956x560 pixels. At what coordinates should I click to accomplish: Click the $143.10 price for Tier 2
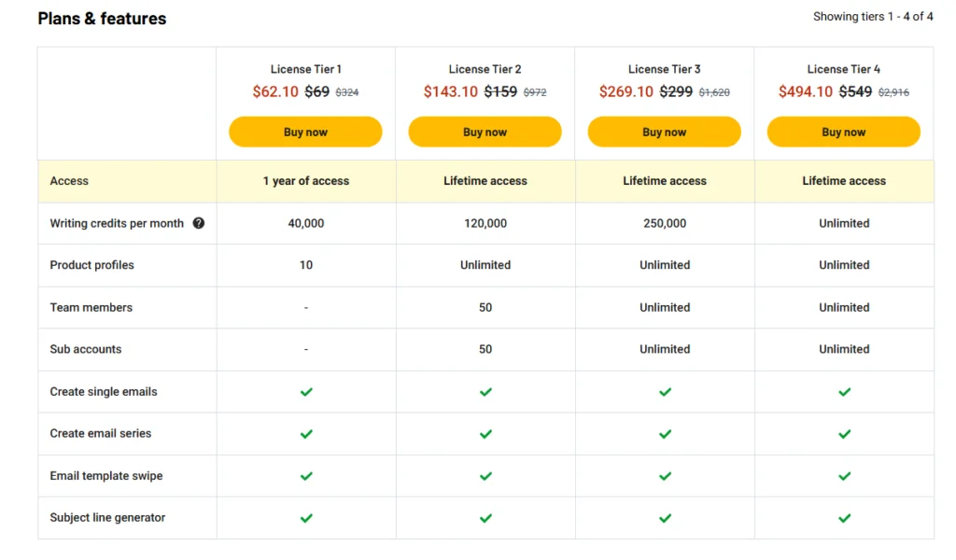[451, 91]
